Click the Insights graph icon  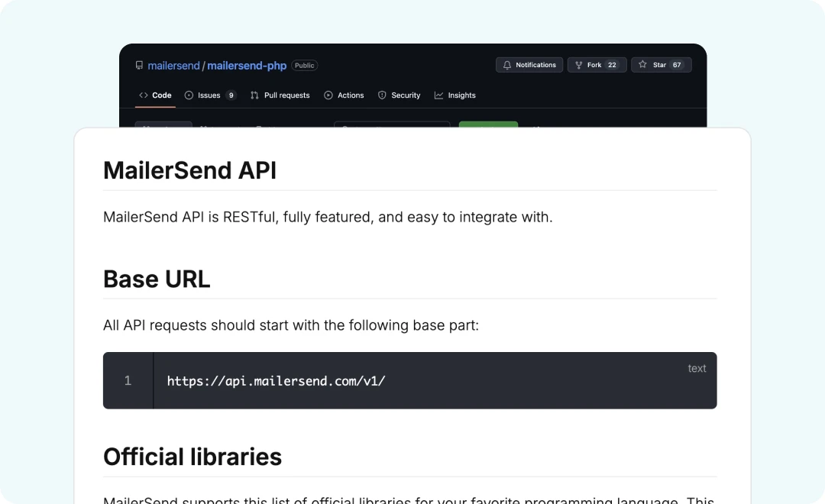pos(438,95)
